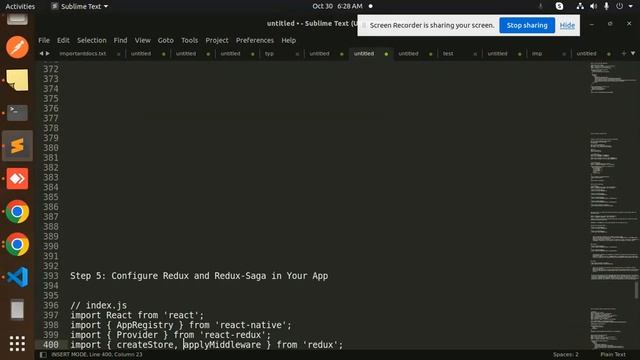Viewport: 640px width, 360px height.
Task: Switch to the importantdocs.txt tab
Action: click(83, 54)
